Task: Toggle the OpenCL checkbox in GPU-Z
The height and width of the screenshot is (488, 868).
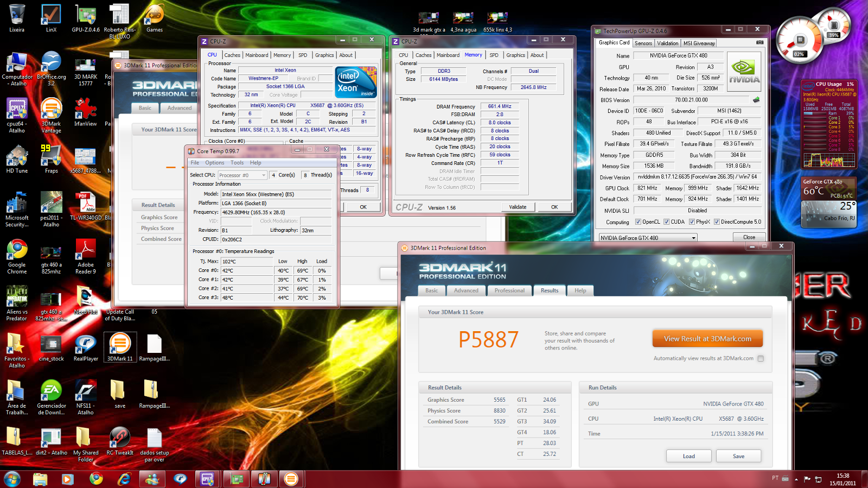Action: 638,221
